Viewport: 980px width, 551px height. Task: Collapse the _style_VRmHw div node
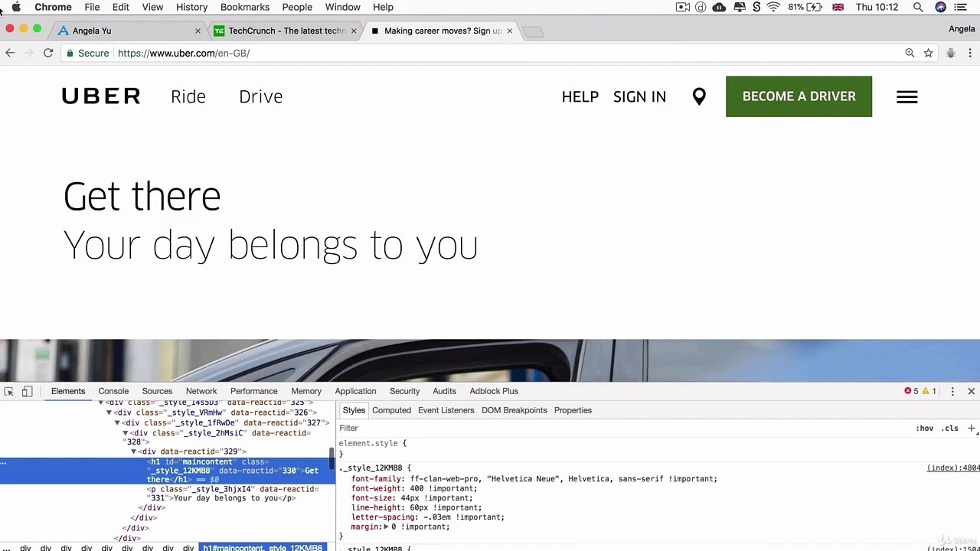pyautogui.click(x=109, y=412)
